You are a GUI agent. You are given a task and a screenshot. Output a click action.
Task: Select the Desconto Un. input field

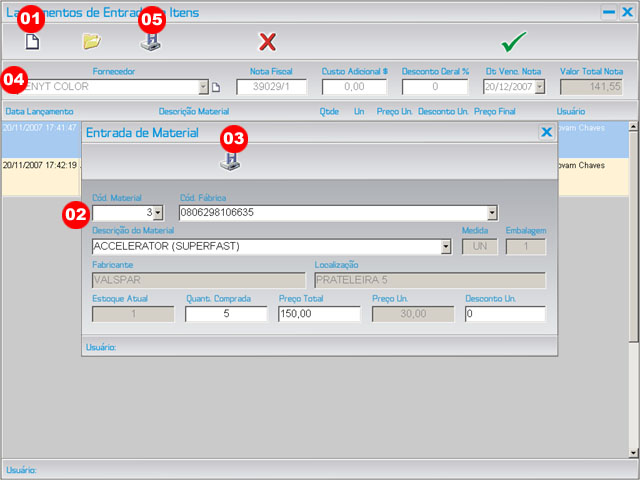505,314
